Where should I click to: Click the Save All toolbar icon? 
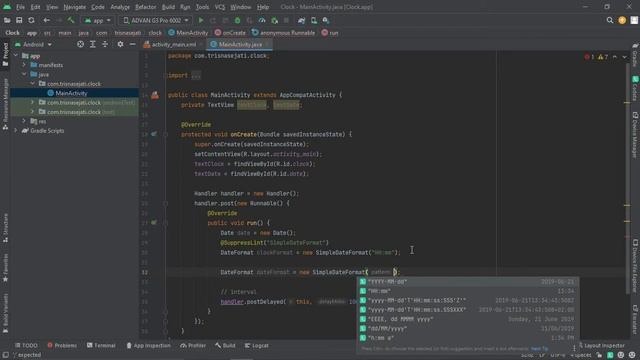pyautogui.click(x=19, y=20)
